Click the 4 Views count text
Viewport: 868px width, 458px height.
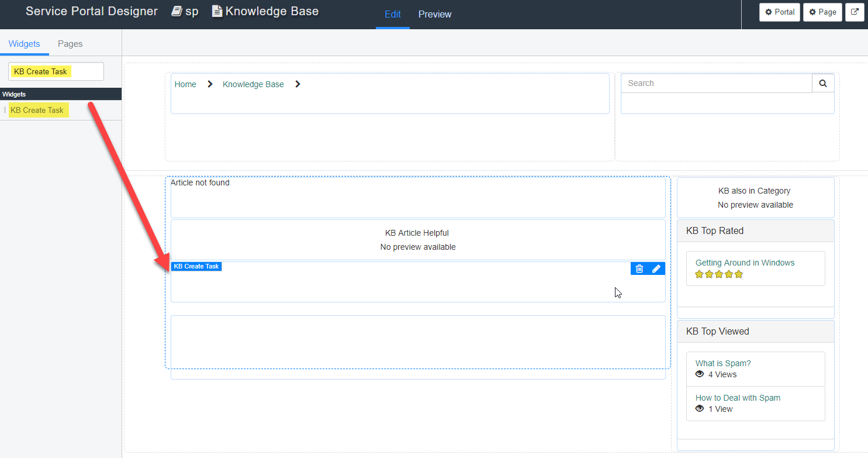(x=722, y=374)
